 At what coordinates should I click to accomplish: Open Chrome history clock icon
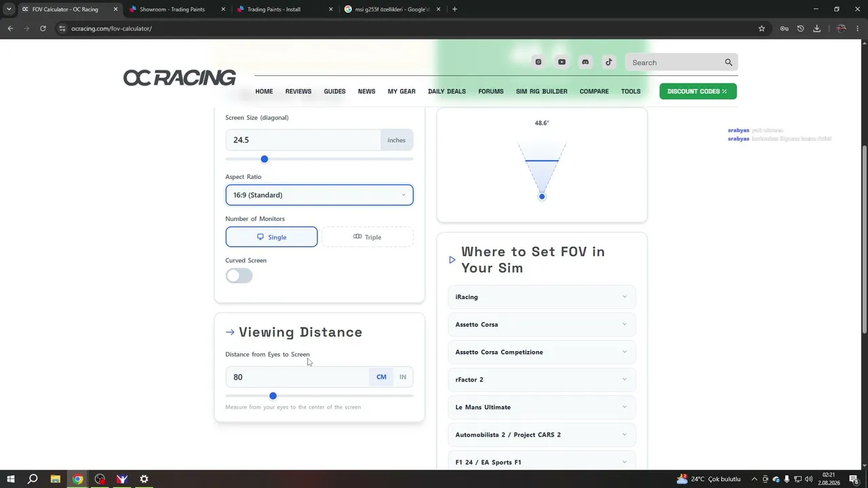pyautogui.click(x=800, y=28)
